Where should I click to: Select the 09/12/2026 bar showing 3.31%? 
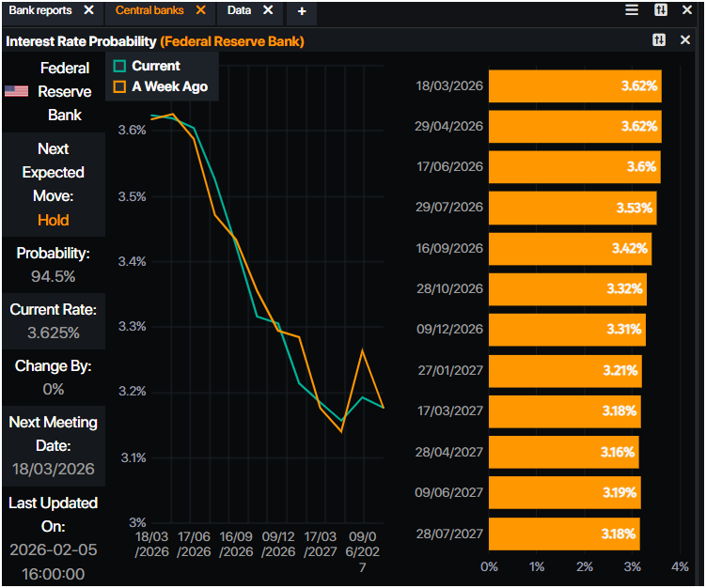click(567, 330)
